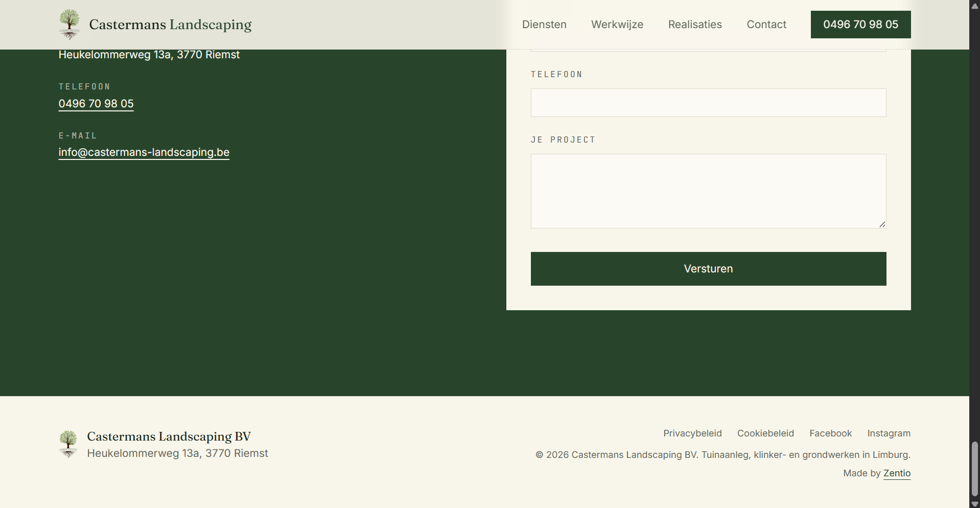Image resolution: width=980 pixels, height=508 pixels.
Task: Open the Privacybeleid footer link
Action: tap(692, 433)
